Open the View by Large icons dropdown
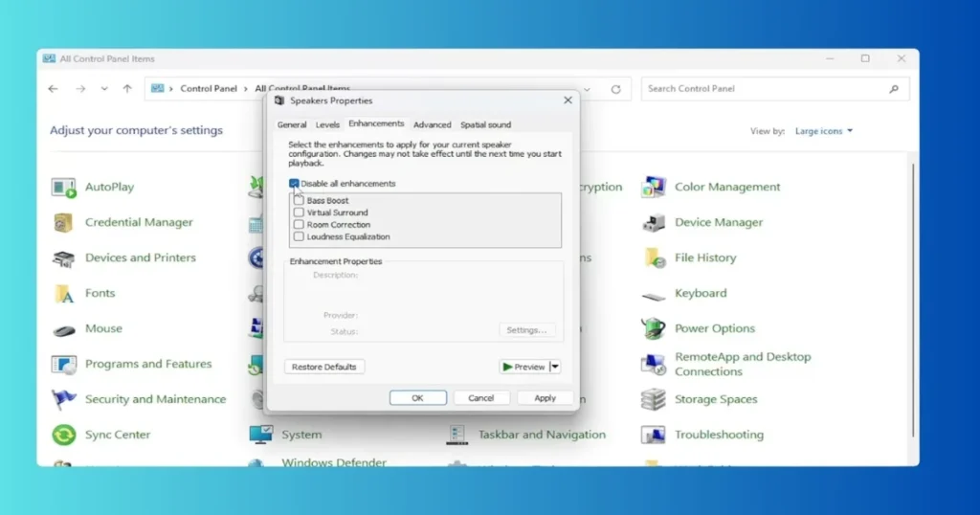The width and height of the screenshot is (980, 515). point(823,131)
